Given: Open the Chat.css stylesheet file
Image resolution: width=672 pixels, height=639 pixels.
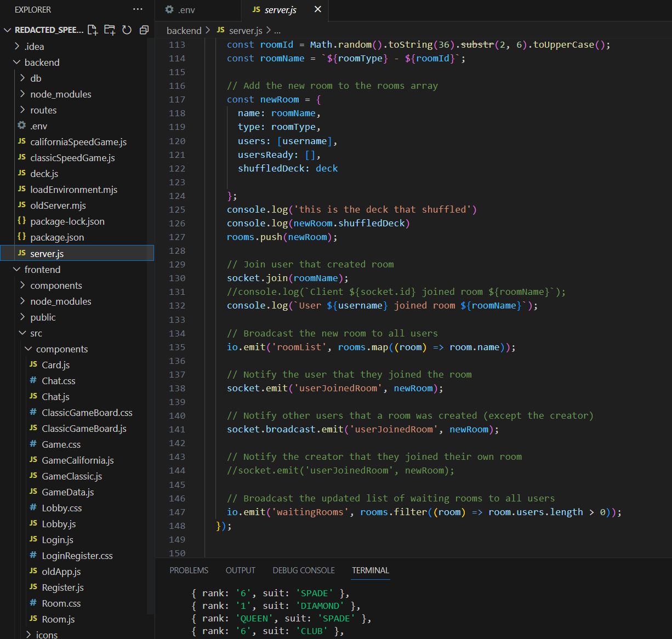Looking at the screenshot, I should [x=59, y=381].
